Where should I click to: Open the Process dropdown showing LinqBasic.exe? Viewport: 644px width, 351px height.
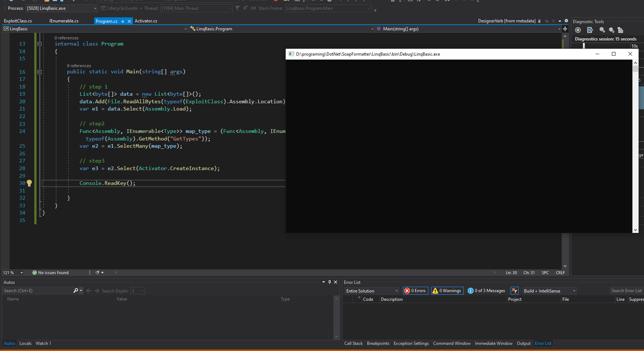coord(62,8)
